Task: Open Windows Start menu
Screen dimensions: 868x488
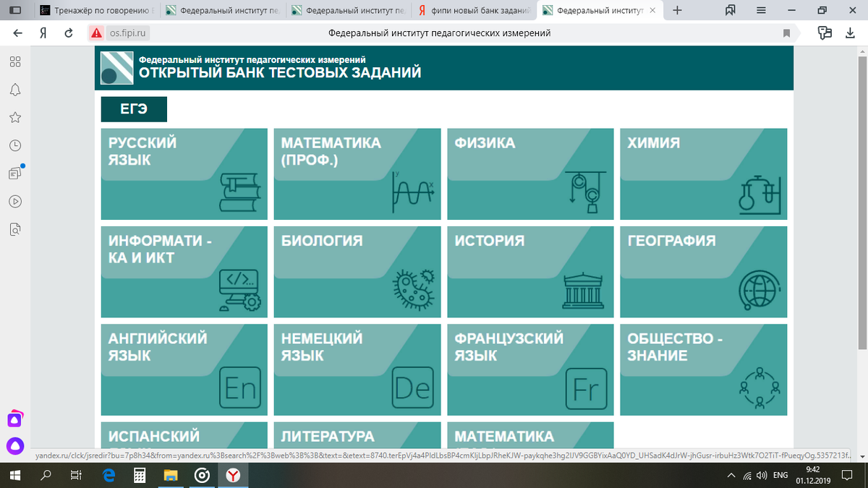Action: (16, 475)
